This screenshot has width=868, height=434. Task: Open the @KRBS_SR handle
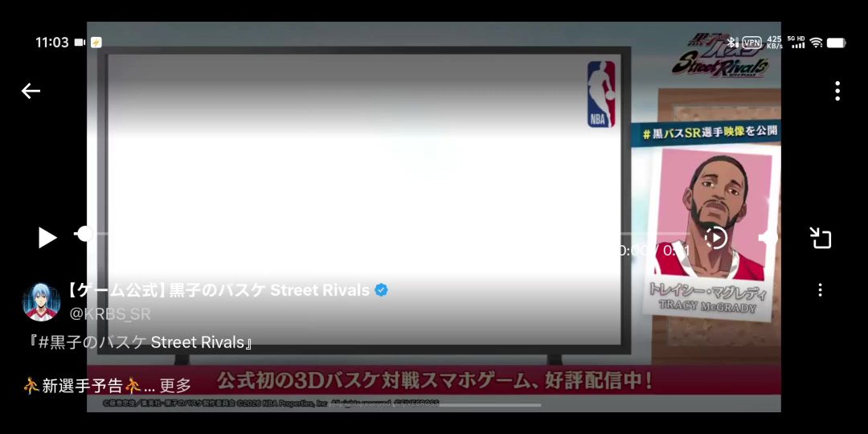pos(109,313)
